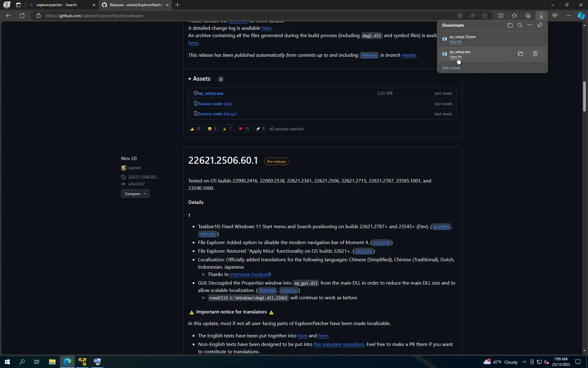This screenshot has height=368, width=588.
Task: Open more options in Downloads panel
Action: [x=530, y=25]
